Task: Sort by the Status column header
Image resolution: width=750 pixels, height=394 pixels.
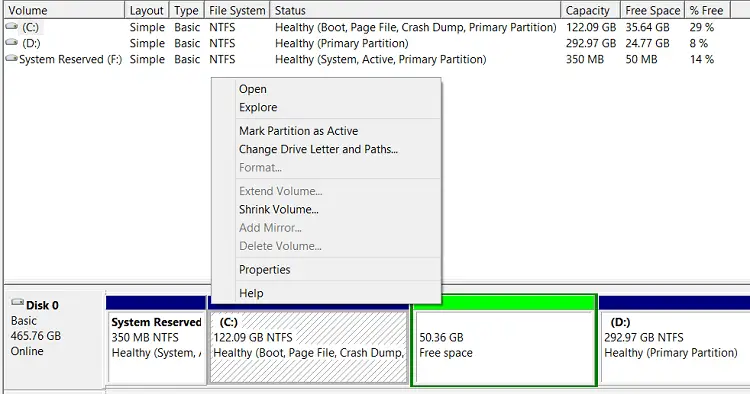Action: pyautogui.click(x=415, y=10)
